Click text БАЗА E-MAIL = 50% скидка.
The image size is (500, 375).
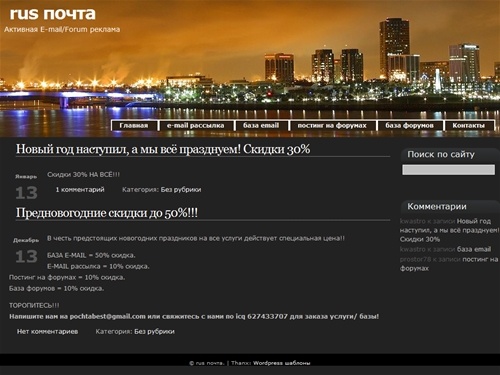(x=91, y=255)
